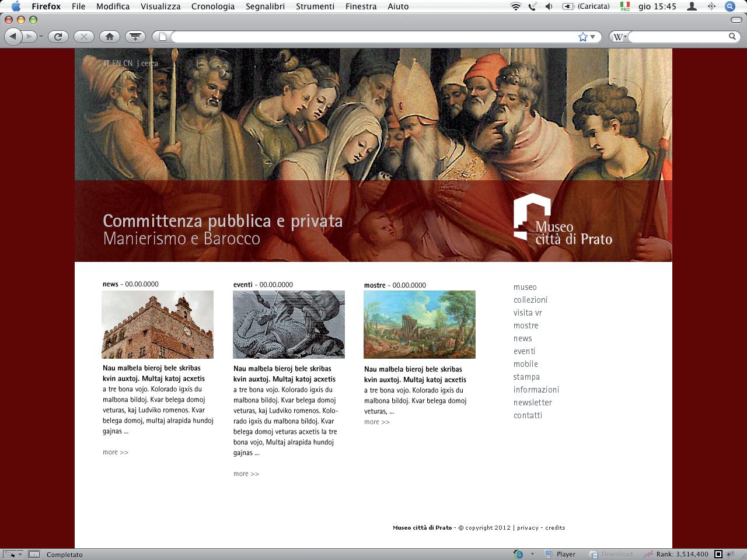Click the stop loading X button
Viewport: 747px width, 560px height.
click(84, 37)
